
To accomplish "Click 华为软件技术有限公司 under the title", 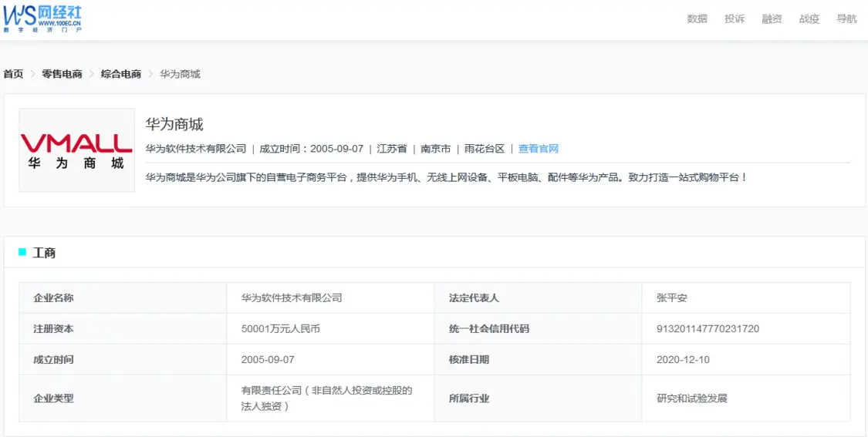I will coord(196,149).
